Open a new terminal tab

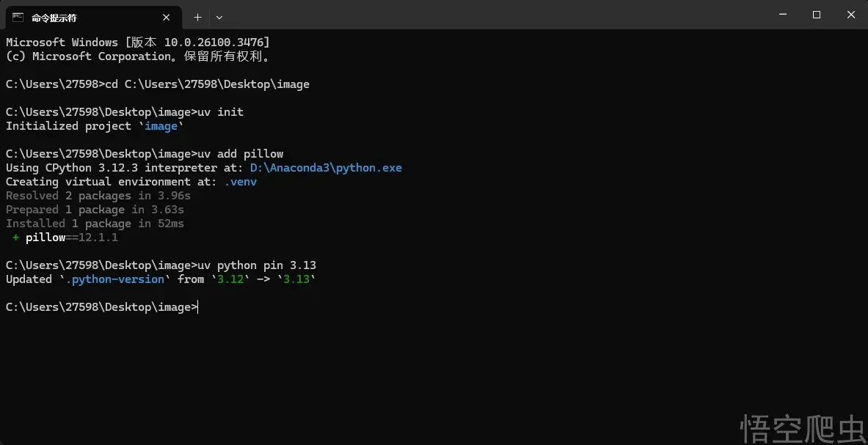click(197, 18)
